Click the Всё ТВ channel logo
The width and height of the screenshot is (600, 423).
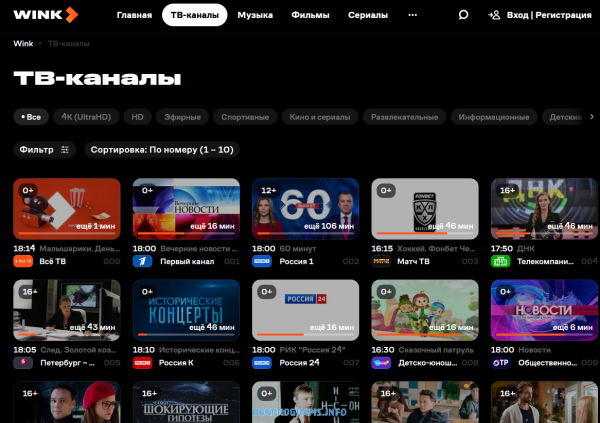[23, 262]
